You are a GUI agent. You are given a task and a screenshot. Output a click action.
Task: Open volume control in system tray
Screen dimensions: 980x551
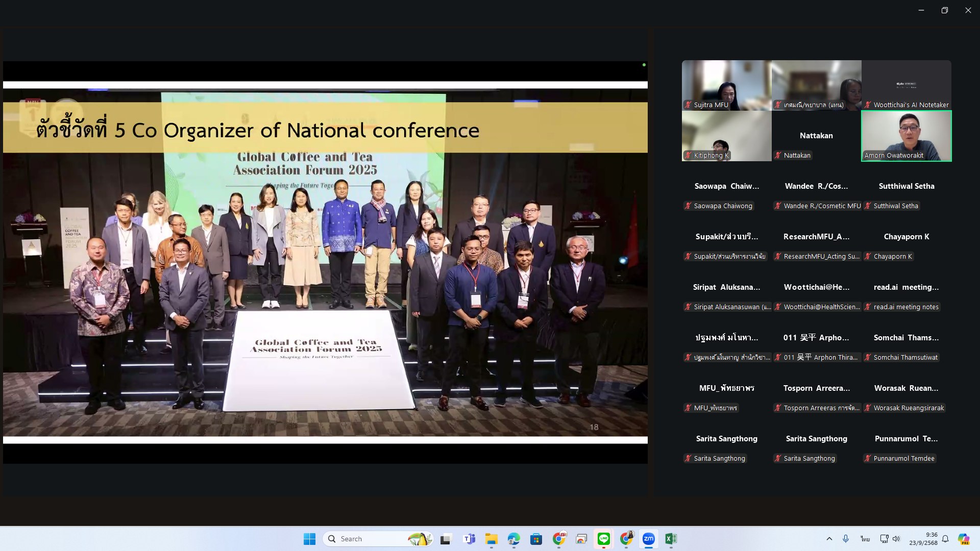coord(896,539)
